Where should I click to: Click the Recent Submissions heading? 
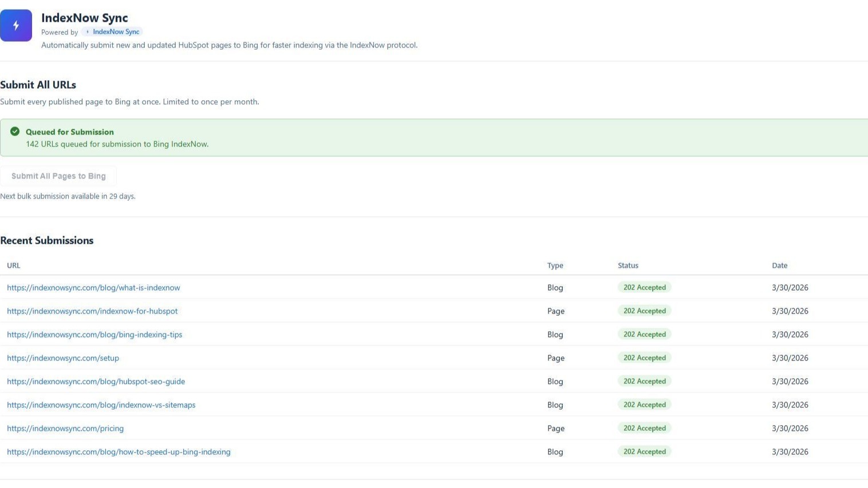(x=47, y=241)
